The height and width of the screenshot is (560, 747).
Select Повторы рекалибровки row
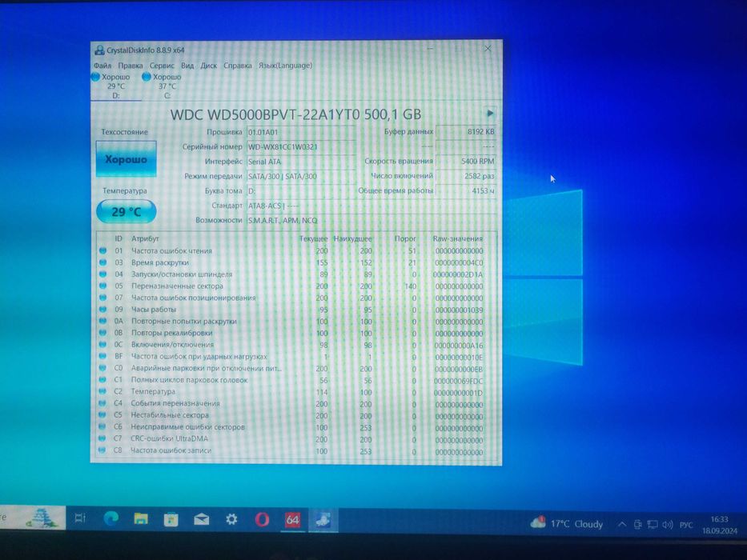pos(295,333)
